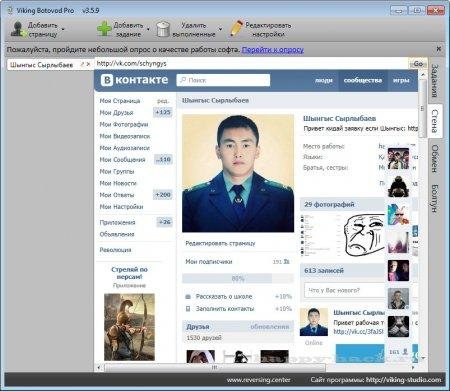The height and width of the screenshot is (391, 450).
Task: Open the Задания side tab
Action: click(x=435, y=81)
